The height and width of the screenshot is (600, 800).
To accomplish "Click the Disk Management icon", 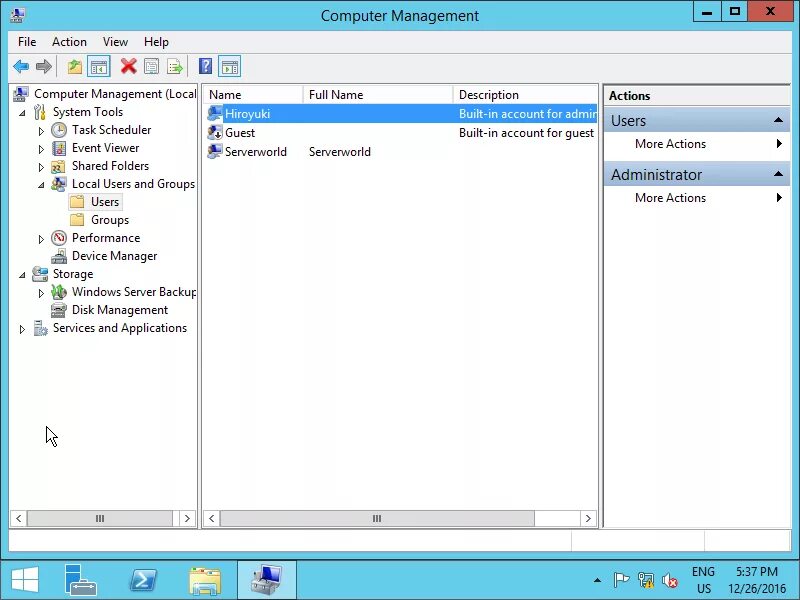I will point(59,310).
